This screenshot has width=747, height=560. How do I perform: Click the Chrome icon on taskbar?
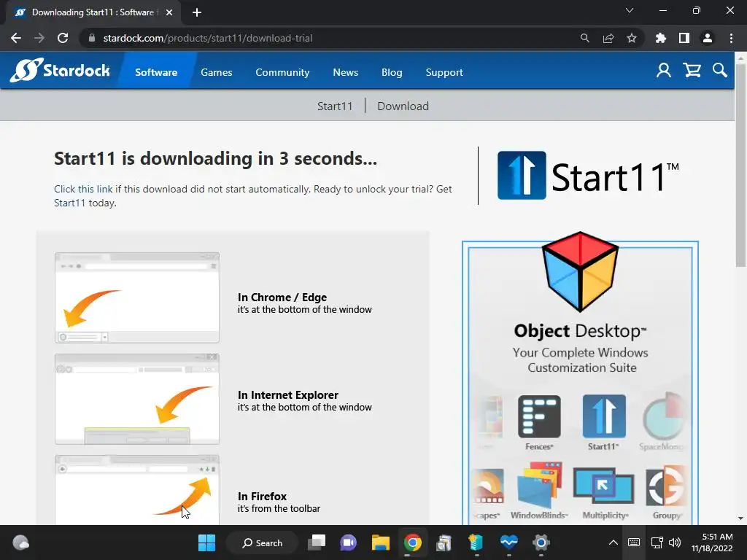coord(413,542)
